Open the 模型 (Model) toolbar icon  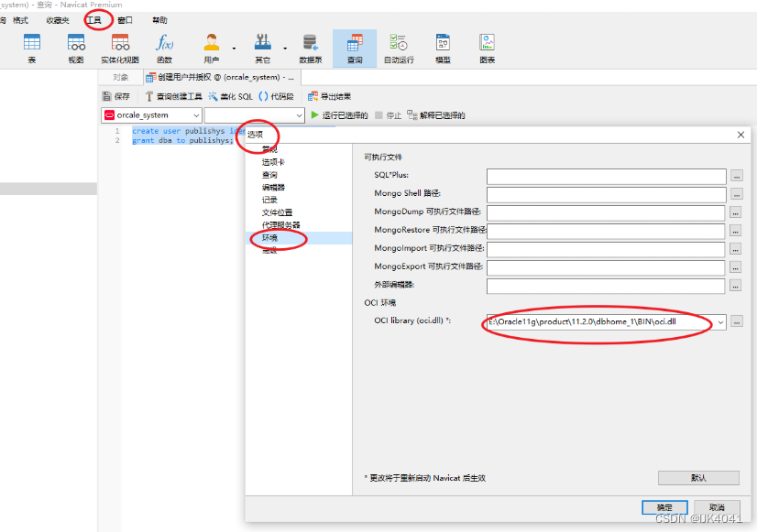443,49
